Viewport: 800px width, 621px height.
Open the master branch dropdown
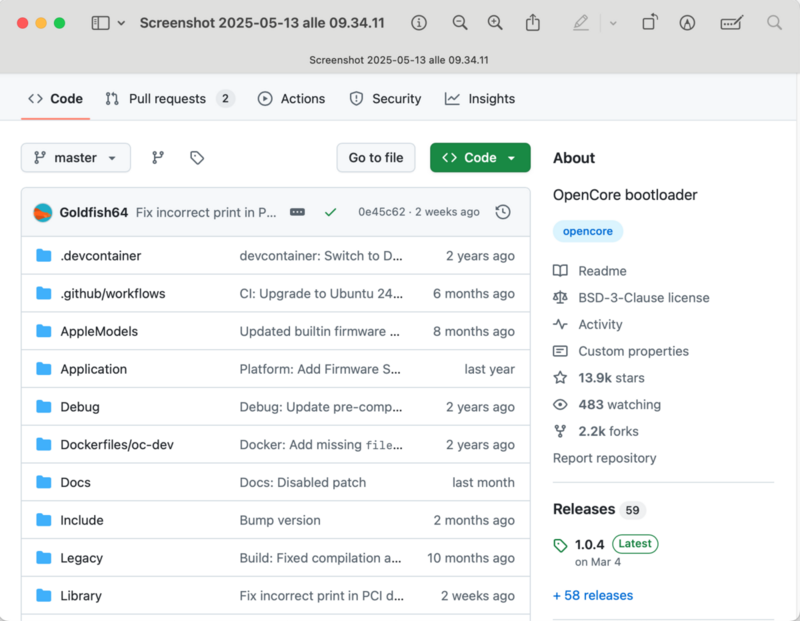pos(76,158)
